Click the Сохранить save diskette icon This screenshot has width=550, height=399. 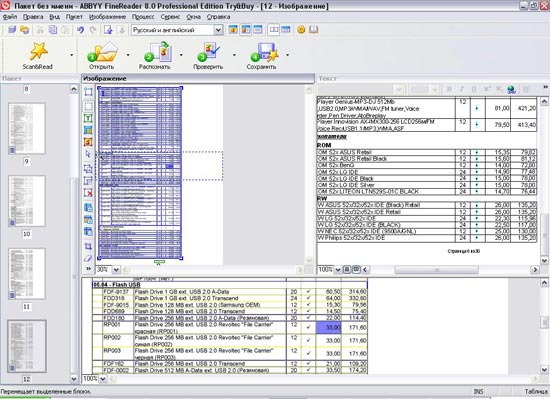point(264,52)
